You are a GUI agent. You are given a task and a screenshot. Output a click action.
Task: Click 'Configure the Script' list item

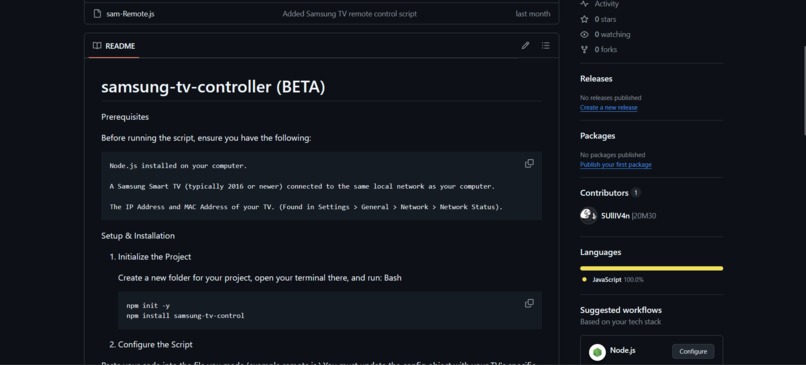point(155,344)
